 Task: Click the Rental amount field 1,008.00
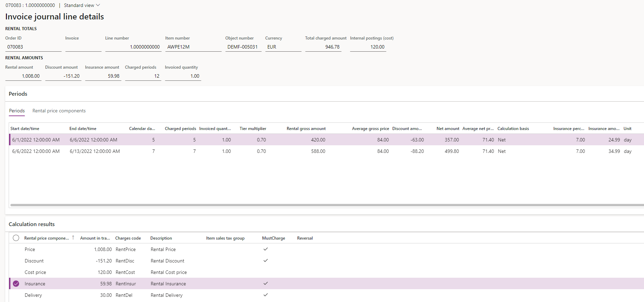tap(23, 76)
